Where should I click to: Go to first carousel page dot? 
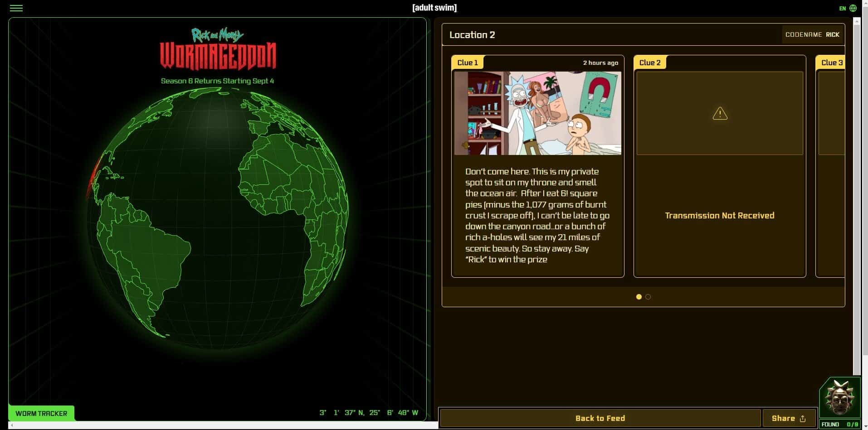pyautogui.click(x=639, y=297)
